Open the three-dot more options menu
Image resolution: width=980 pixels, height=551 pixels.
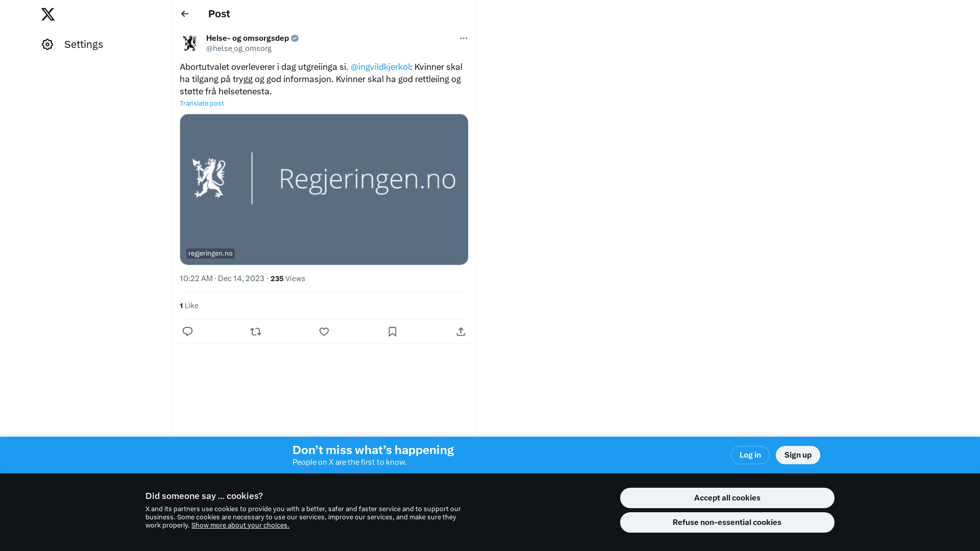pyautogui.click(x=463, y=38)
